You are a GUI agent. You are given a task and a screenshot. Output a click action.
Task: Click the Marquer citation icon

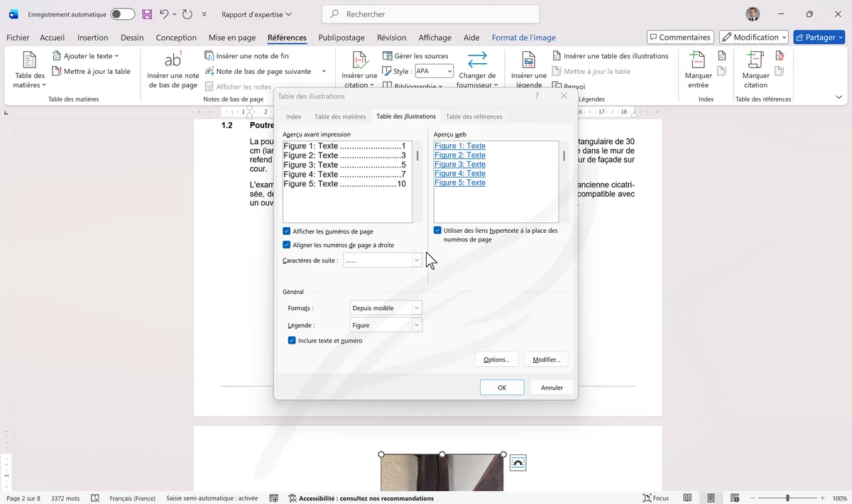pos(755,61)
